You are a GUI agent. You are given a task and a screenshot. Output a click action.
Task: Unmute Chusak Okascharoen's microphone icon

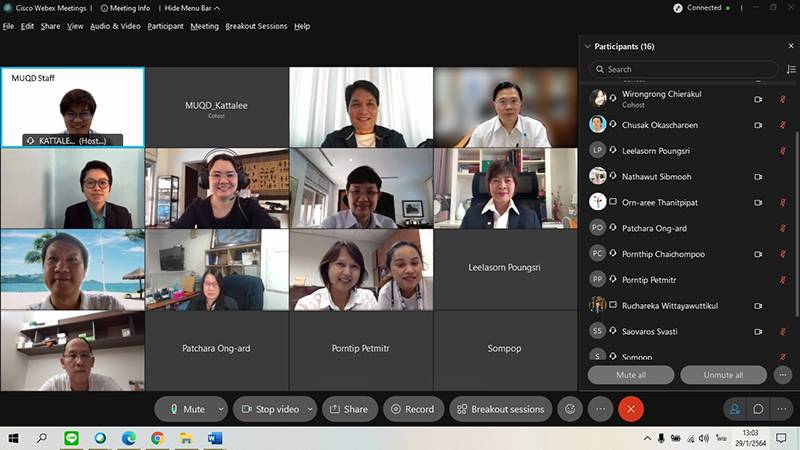[x=782, y=125]
